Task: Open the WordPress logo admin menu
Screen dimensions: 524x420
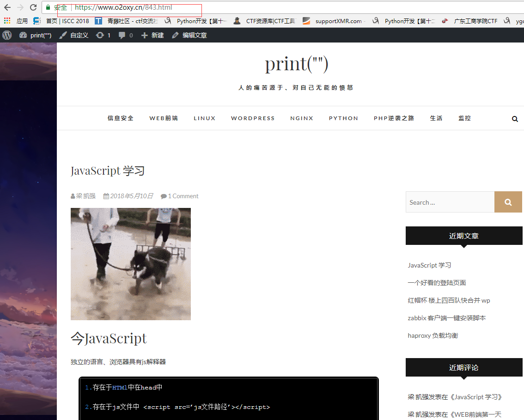Action: (x=7, y=35)
